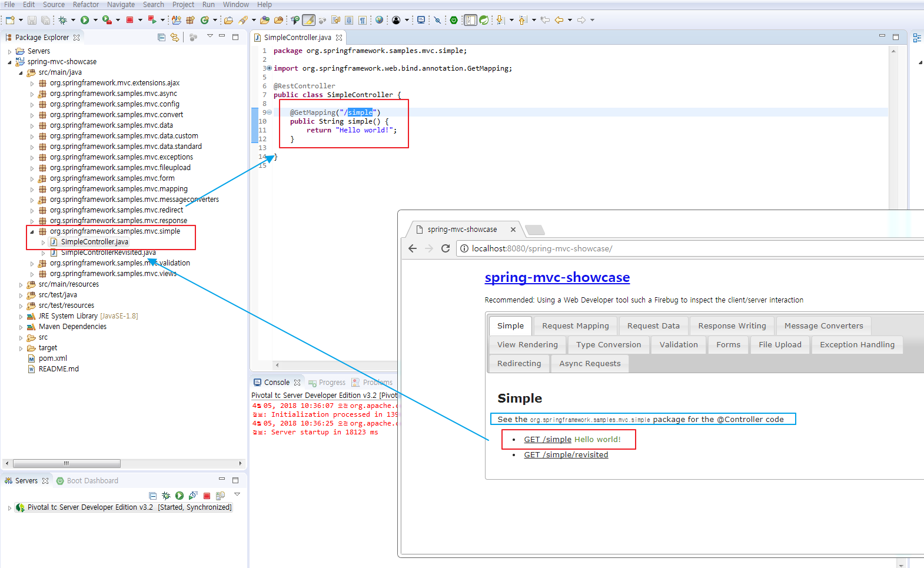The image size is (924, 568).
Task: Collapse All in Package Explorer
Action: pos(162,37)
